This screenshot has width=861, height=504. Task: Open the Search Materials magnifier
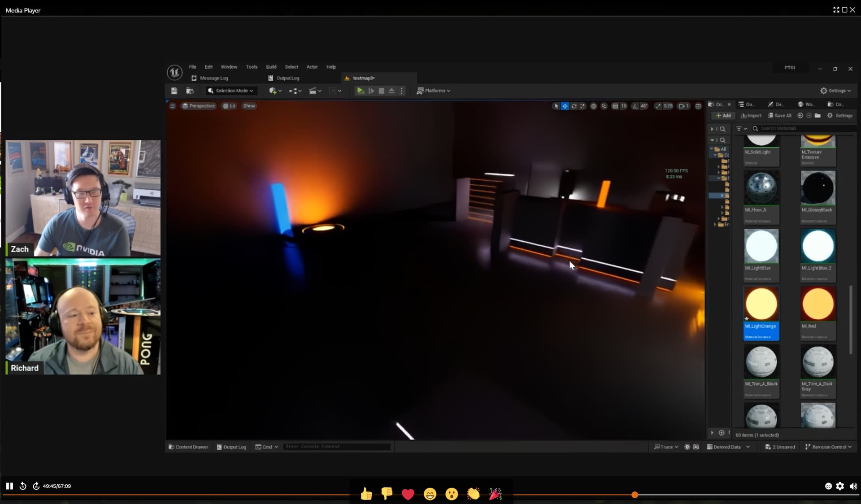[x=756, y=128]
